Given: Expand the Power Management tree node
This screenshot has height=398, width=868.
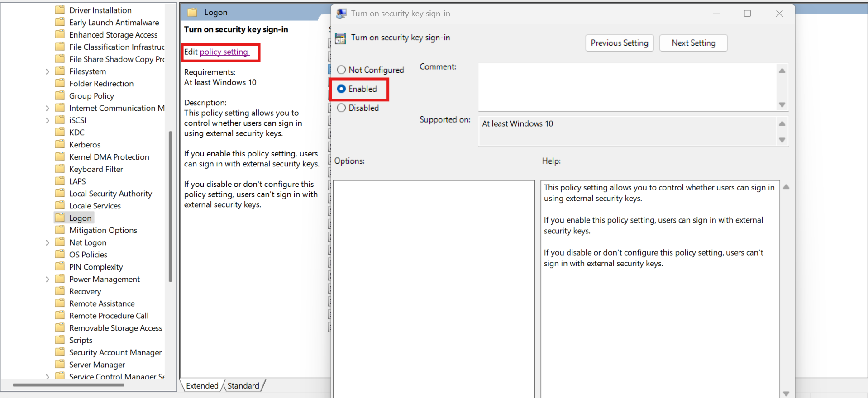Looking at the screenshot, I should point(48,279).
